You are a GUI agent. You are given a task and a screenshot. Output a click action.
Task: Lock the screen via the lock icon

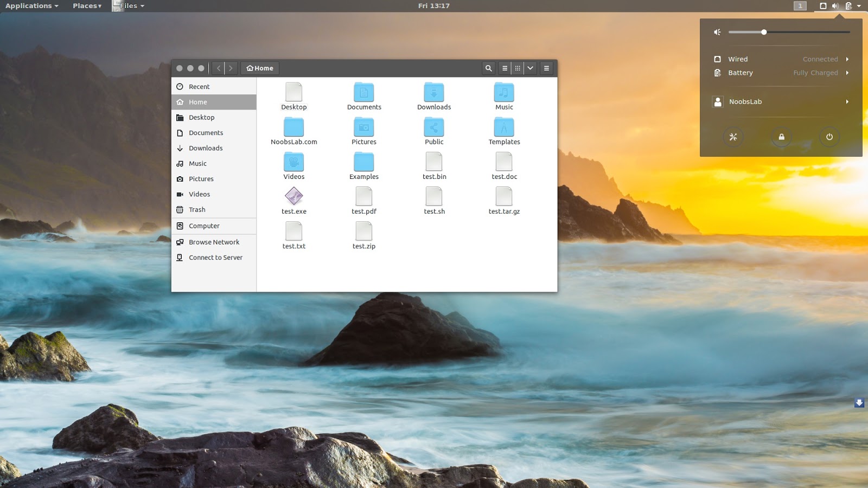point(781,137)
